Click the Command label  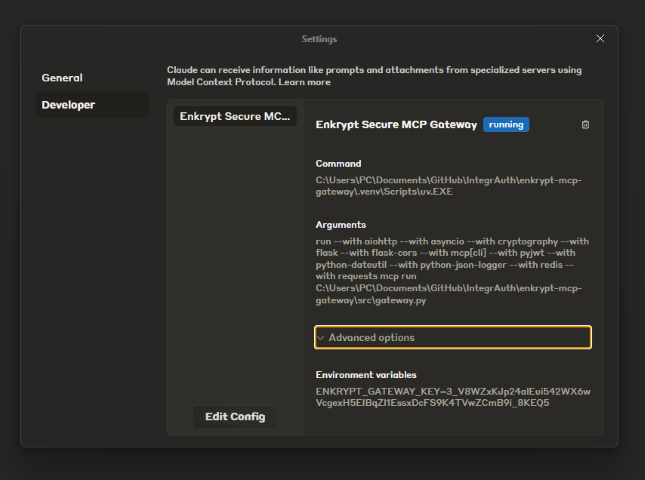(x=338, y=164)
